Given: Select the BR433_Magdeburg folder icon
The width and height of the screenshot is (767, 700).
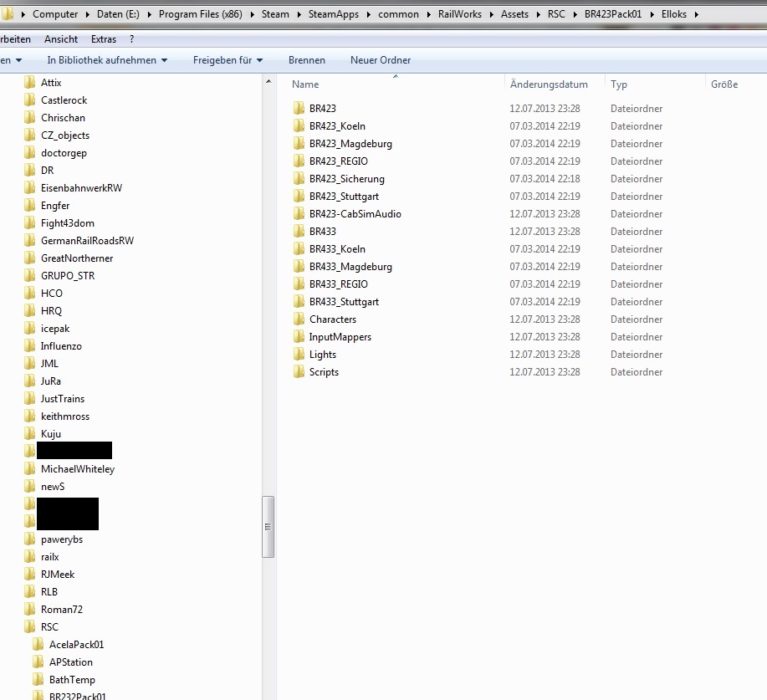Looking at the screenshot, I should (x=299, y=267).
